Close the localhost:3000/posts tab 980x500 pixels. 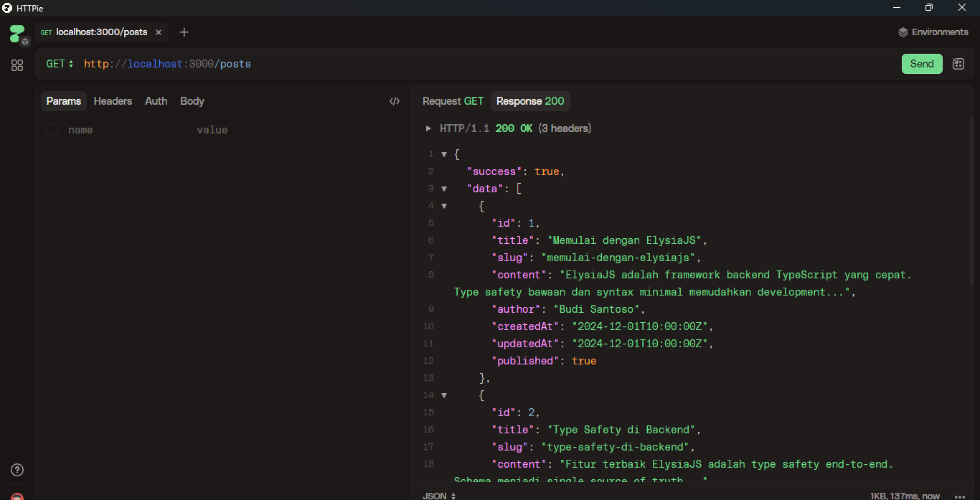coord(159,32)
